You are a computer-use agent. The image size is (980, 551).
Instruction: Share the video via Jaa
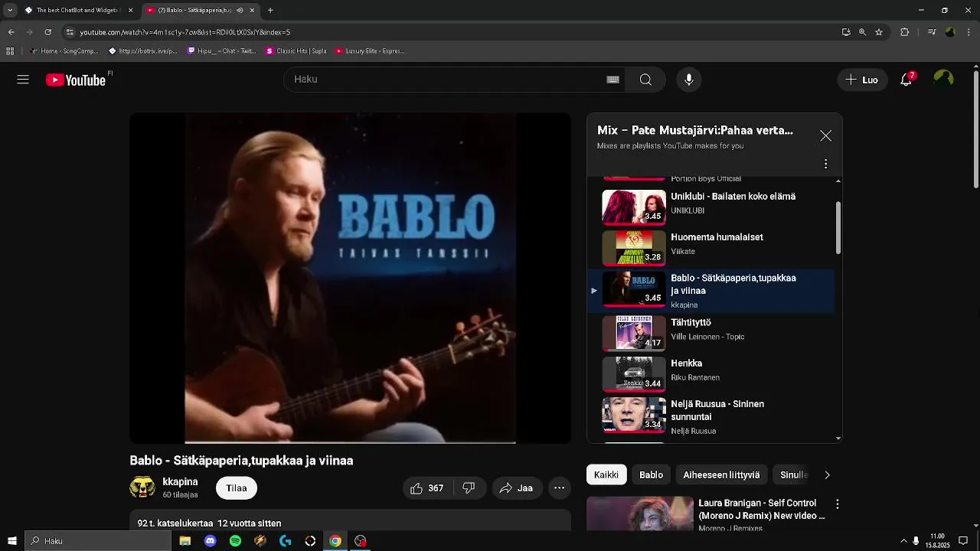(x=517, y=488)
